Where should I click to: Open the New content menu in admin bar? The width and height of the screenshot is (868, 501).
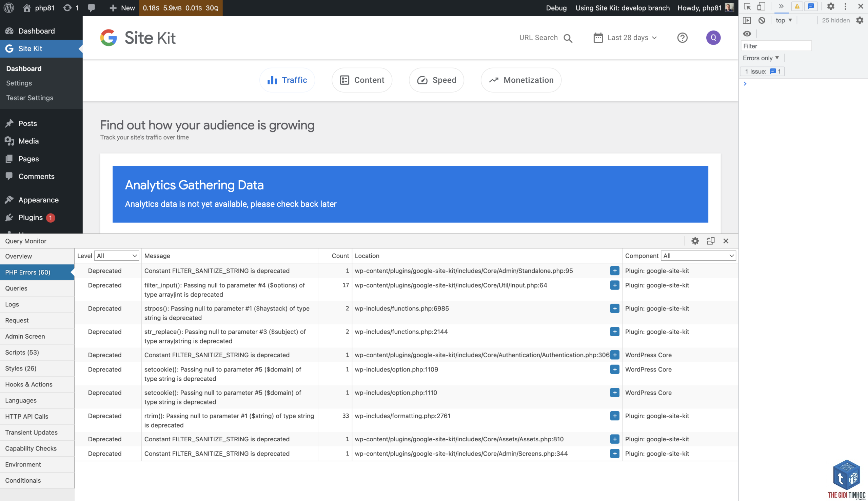point(121,8)
